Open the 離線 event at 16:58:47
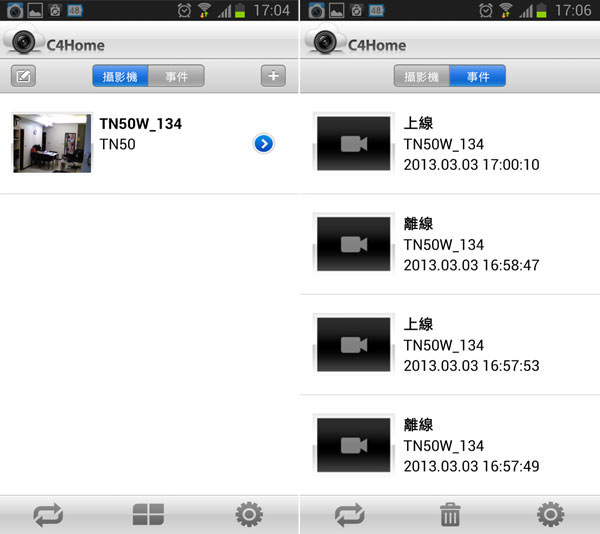This screenshot has height=534, width=600. tap(450, 244)
